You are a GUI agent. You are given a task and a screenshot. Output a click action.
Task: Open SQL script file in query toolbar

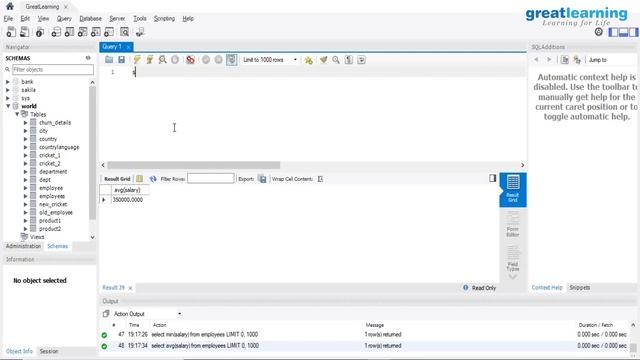pyautogui.click(x=109, y=60)
